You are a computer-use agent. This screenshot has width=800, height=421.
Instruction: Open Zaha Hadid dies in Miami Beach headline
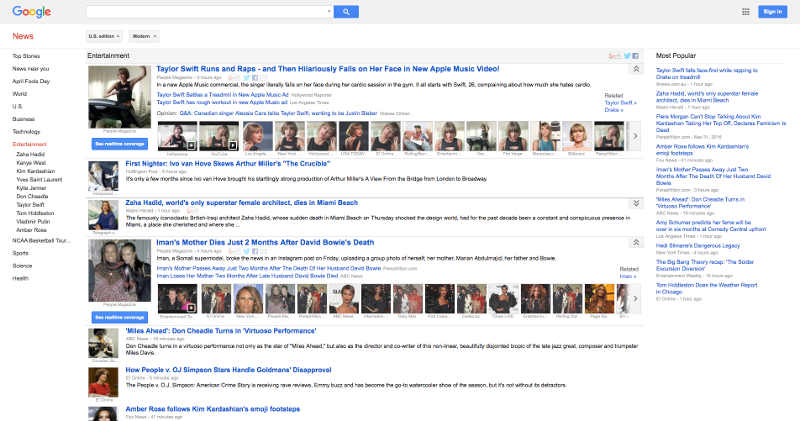pos(242,203)
